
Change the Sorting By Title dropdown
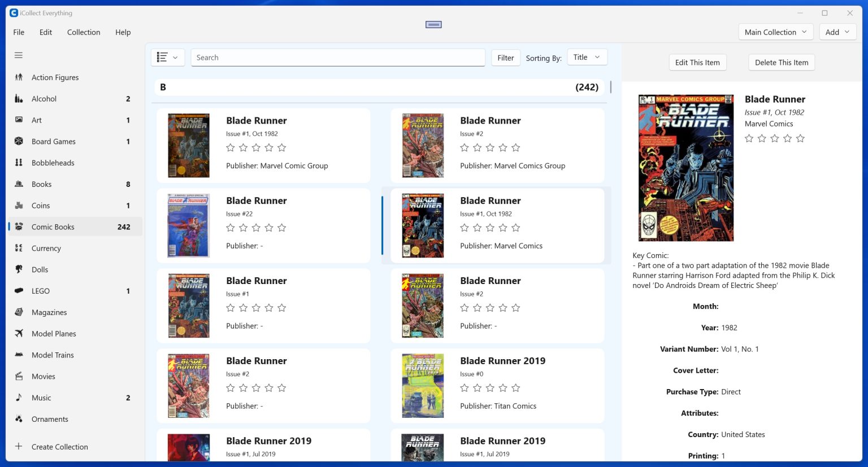587,56
